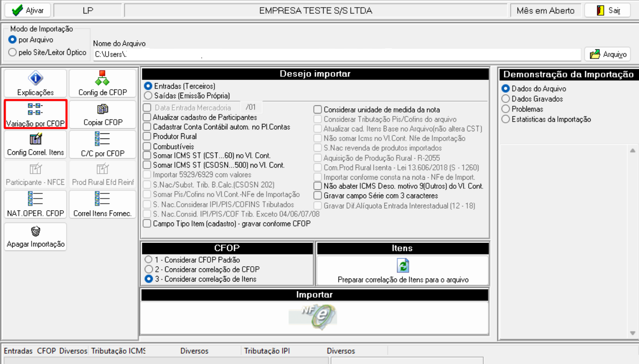Viewport: 639px width, 364px height.
Task: Click the Tributação ICMS column header
Action: coord(118,351)
